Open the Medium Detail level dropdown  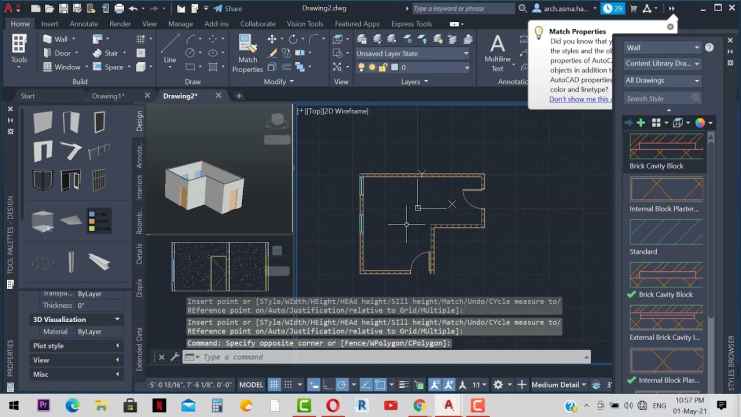(566, 384)
